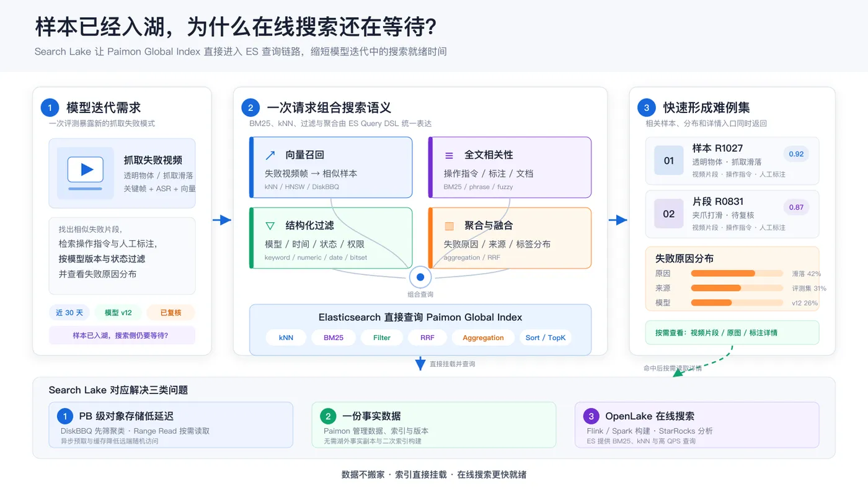The width and height of the screenshot is (868, 489).
Task: Click the full-text relevance lines icon
Action: (449, 155)
